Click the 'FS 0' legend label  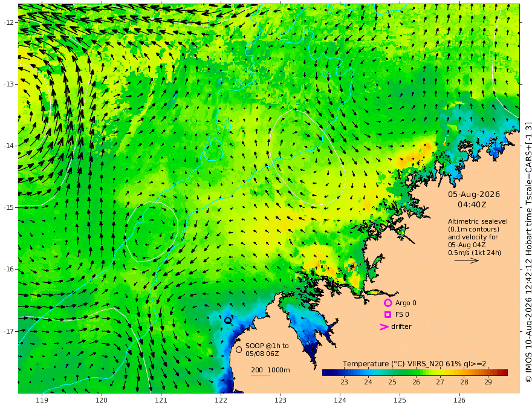click(x=402, y=315)
